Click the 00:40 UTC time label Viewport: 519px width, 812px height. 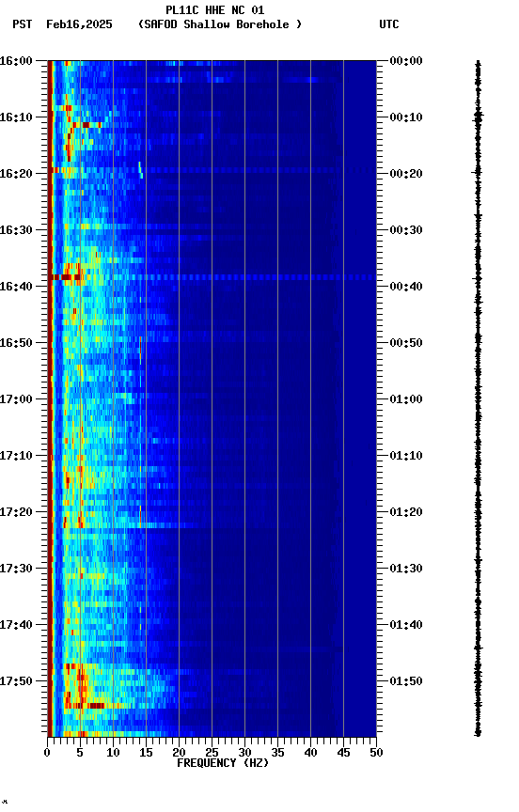pyautogui.click(x=406, y=287)
